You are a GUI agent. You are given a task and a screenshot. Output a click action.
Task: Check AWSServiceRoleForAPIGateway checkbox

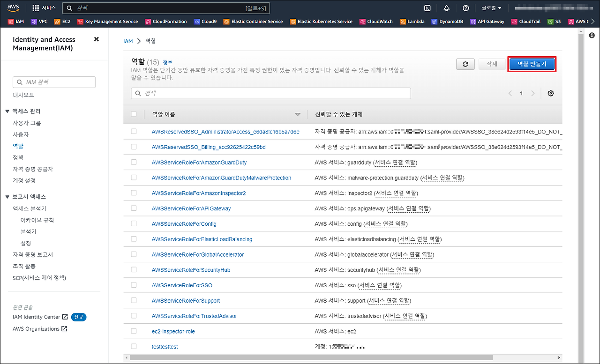(134, 208)
